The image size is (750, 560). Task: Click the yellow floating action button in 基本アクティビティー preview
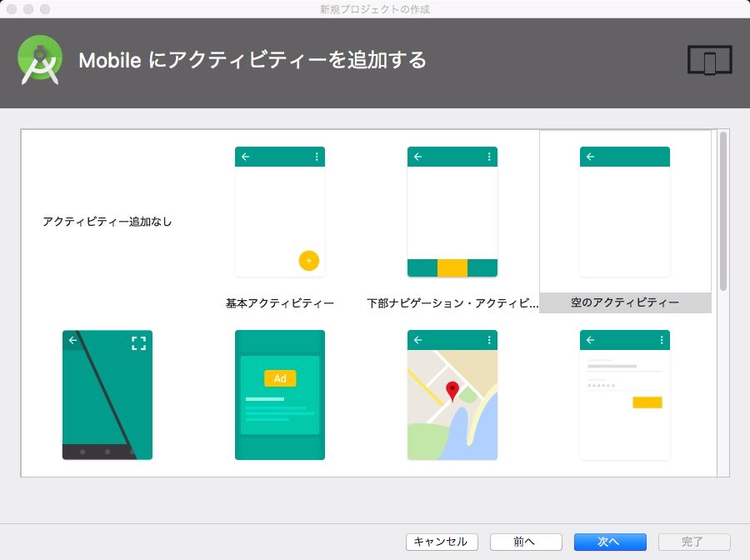coord(308,261)
